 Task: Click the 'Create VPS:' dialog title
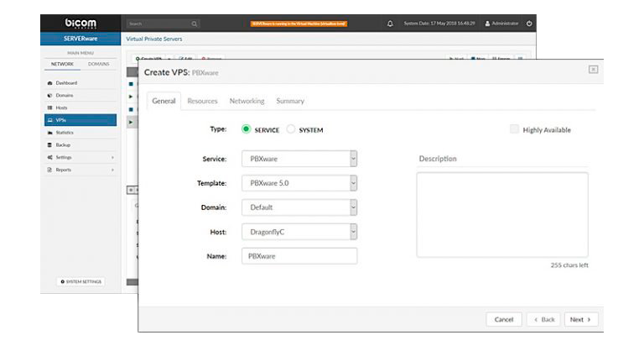click(x=167, y=72)
